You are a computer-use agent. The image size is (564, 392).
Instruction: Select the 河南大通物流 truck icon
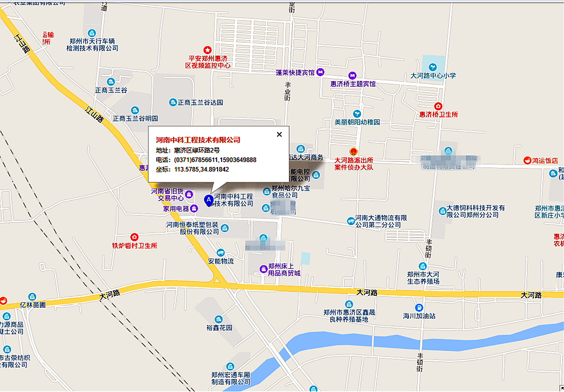(351, 221)
